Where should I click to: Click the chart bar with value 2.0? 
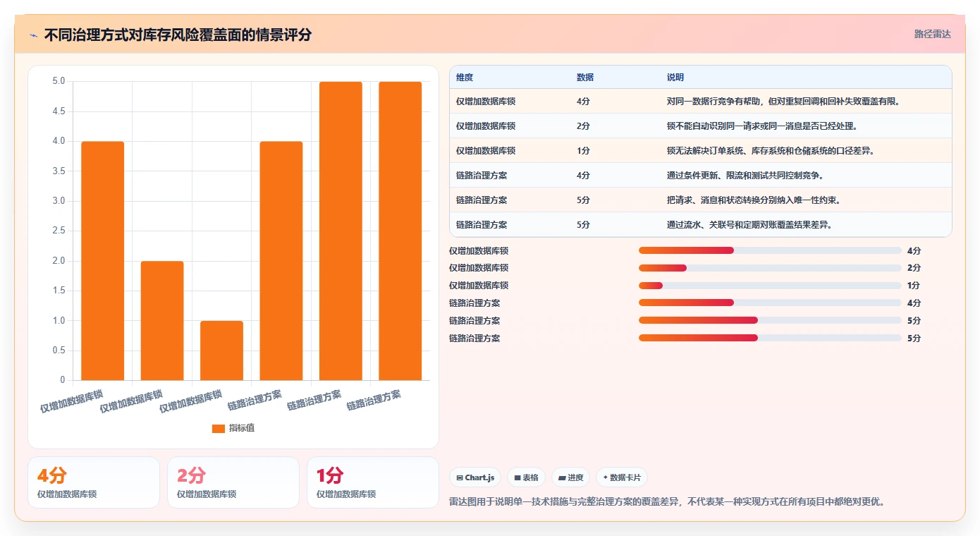coord(162,321)
